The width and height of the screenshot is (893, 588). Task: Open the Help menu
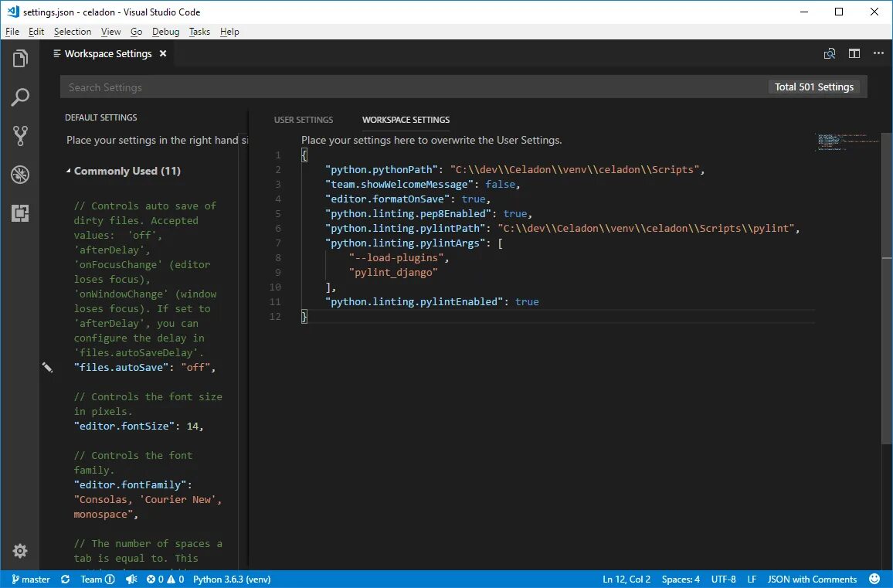[229, 32]
